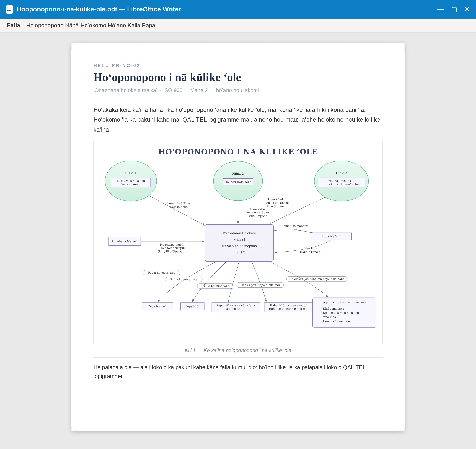476x449 pixels.
Task: Select the Hihia 3 ellipse
Action: 341,181
